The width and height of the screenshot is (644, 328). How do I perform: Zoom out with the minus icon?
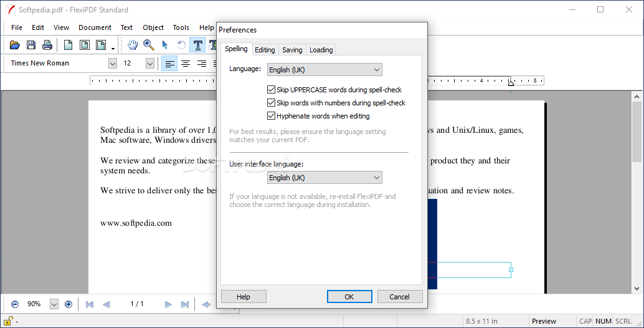pos(15,304)
